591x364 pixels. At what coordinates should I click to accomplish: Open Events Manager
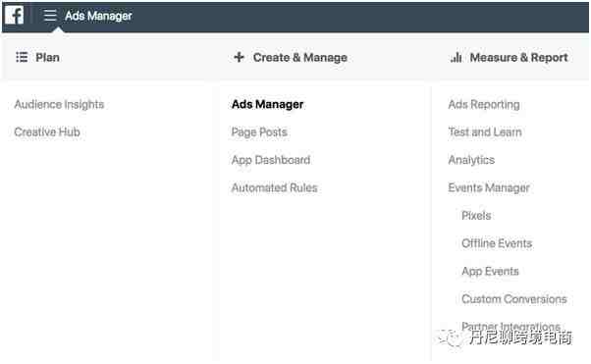(x=489, y=187)
